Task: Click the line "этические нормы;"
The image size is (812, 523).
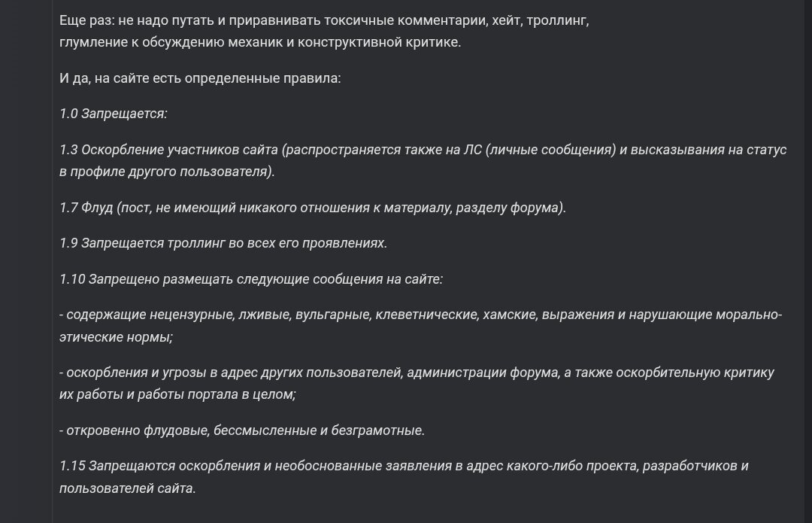Action: click(116, 337)
